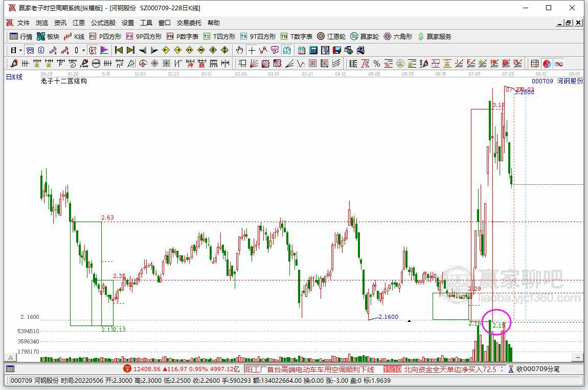Open the T四方形 tool
The width and height of the screenshot is (588, 390).
point(219,36)
